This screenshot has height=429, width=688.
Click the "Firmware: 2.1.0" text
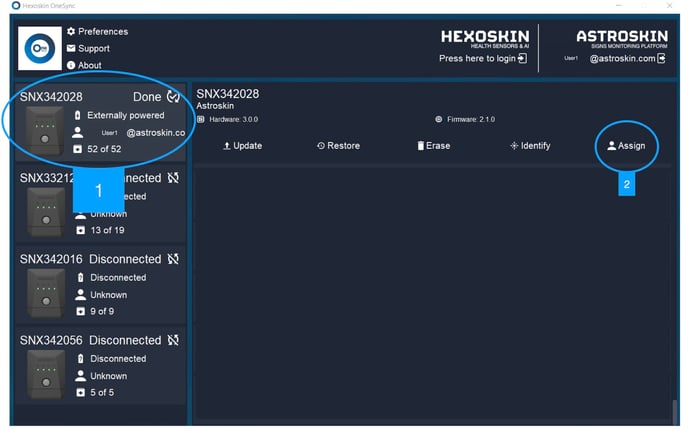coord(471,119)
